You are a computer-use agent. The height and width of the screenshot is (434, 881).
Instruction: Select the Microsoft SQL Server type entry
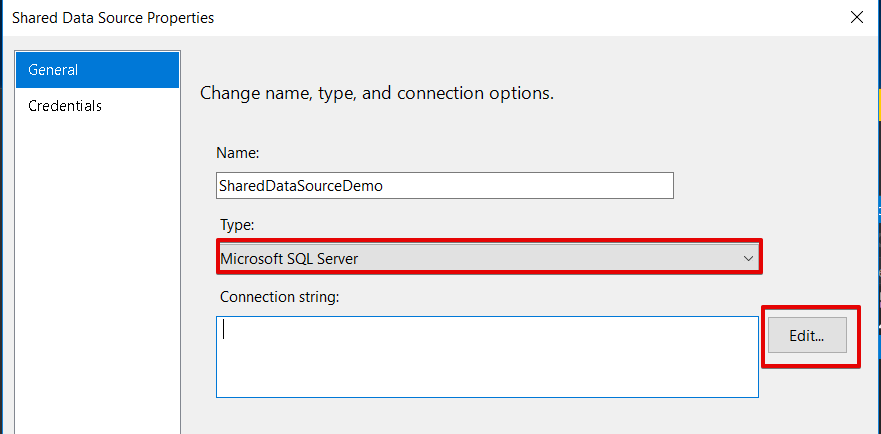tap(289, 259)
